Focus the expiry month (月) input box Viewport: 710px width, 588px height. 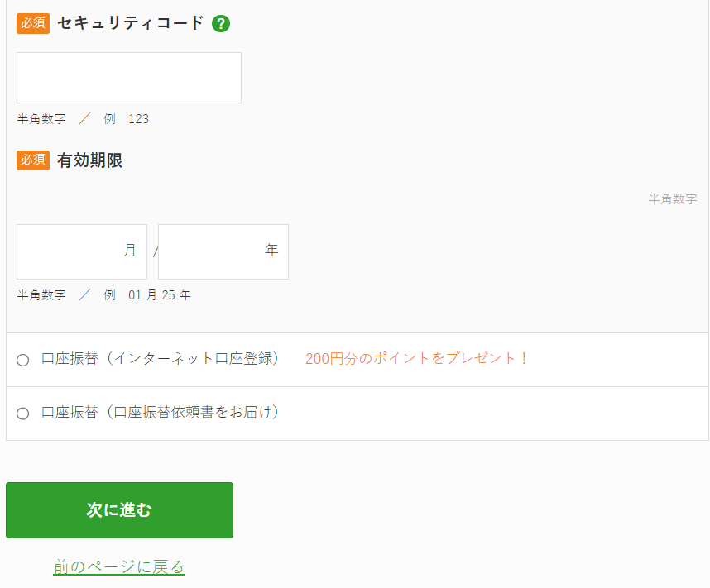point(82,251)
